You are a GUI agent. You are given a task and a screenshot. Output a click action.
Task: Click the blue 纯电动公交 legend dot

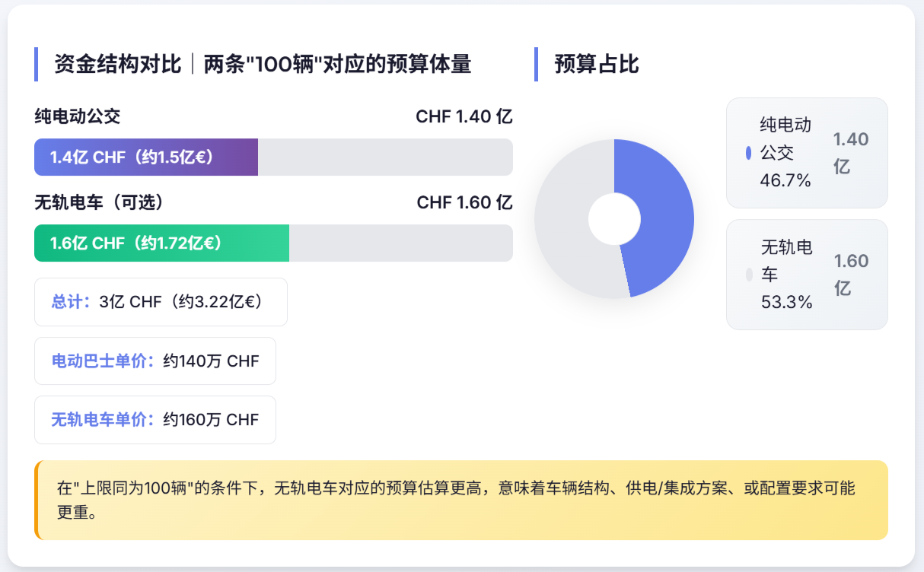tap(749, 153)
